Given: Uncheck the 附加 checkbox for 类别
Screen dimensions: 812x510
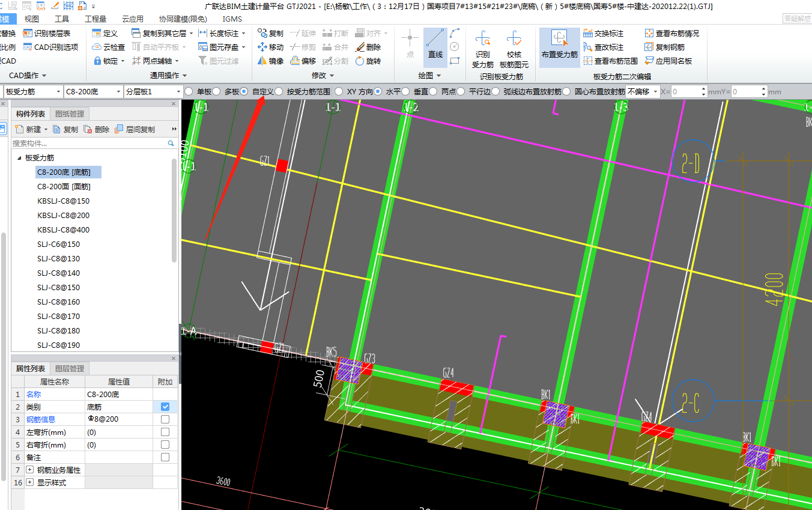Looking at the screenshot, I should pos(165,407).
